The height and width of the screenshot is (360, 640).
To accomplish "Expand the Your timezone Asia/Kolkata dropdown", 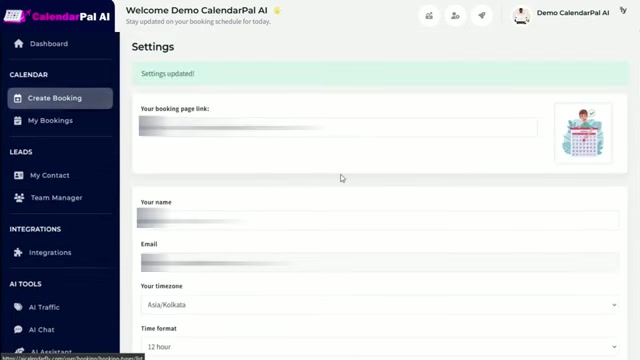I will [x=379, y=305].
